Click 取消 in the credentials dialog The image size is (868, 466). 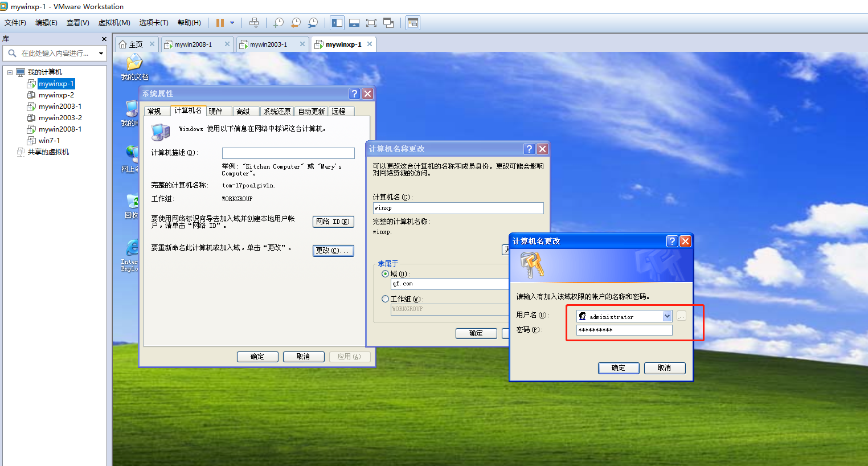coord(665,368)
